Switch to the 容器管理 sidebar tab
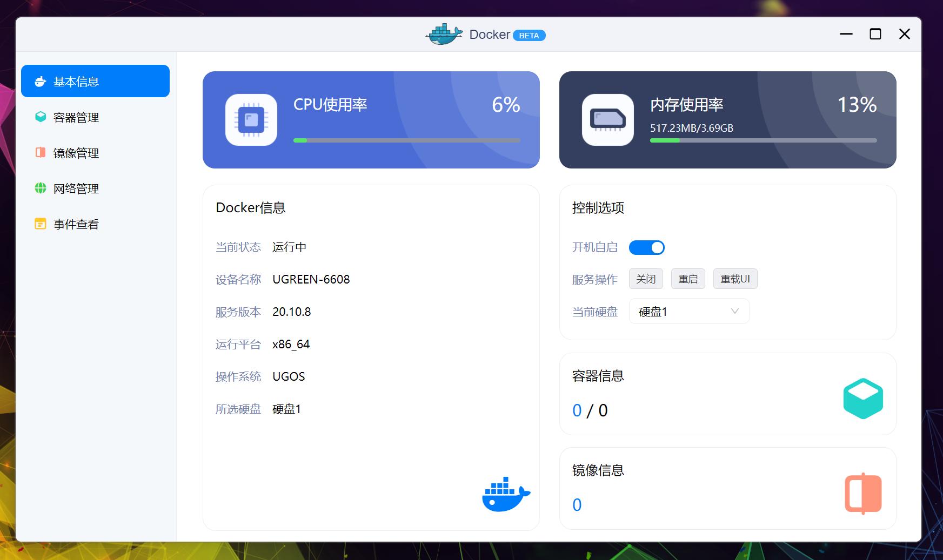943x560 pixels. pyautogui.click(x=75, y=117)
